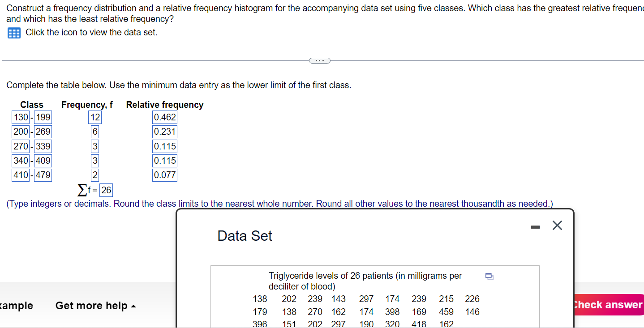This screenshot has height=328, width=644.
Task: Click the lower limit field showing 340
Action: (20, 160)
